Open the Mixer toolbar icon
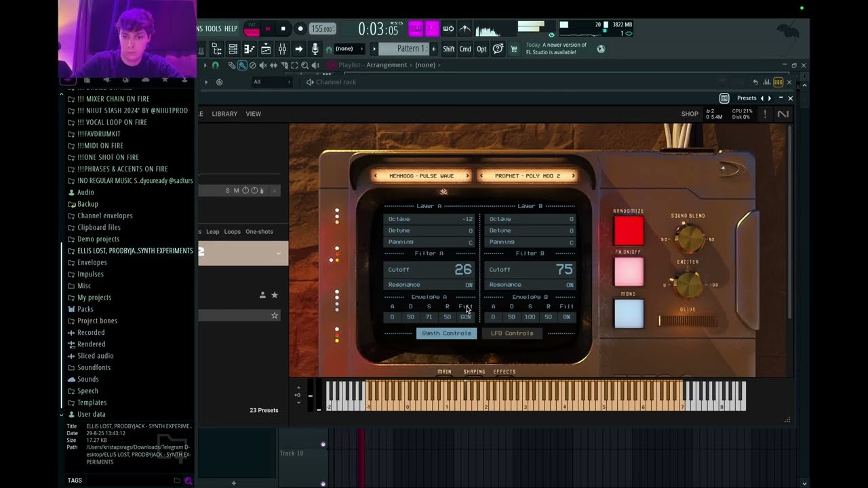 (282, 49)
